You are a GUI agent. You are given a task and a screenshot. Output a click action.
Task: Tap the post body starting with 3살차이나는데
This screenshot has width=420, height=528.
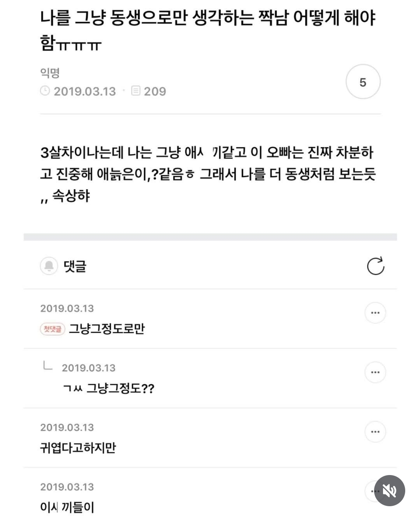[208, 174]
